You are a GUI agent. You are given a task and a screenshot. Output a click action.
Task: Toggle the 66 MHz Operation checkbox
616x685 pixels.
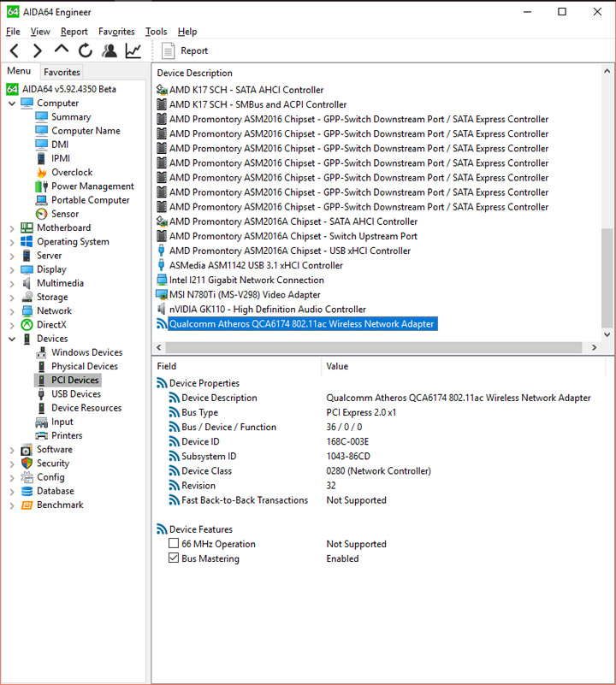click(x=174, y=543)
